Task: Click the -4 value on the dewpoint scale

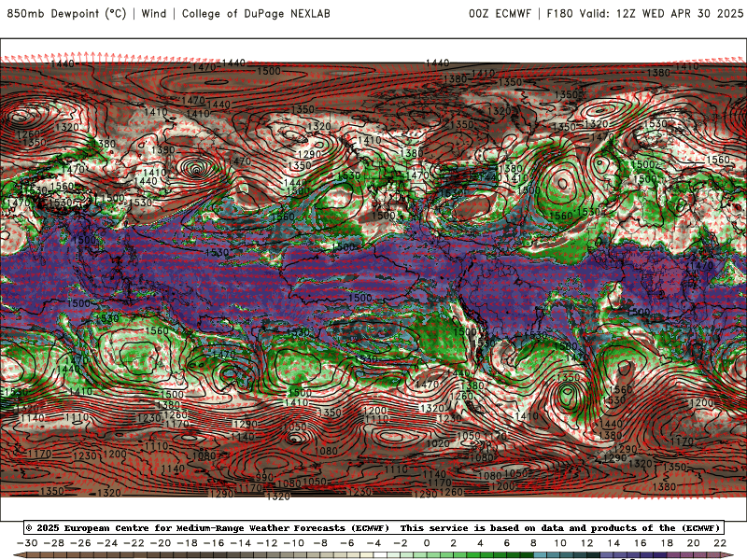Action: coord(374,543)
